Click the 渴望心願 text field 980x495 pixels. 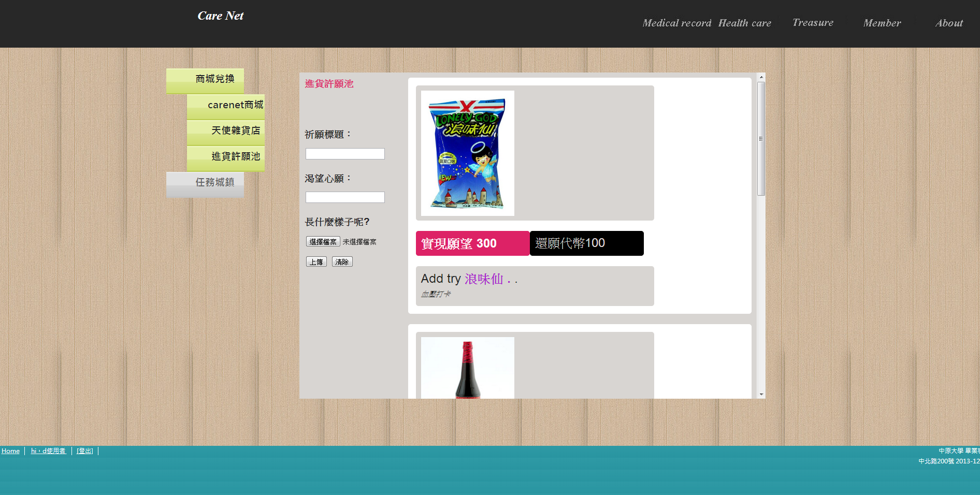(345, 197)
